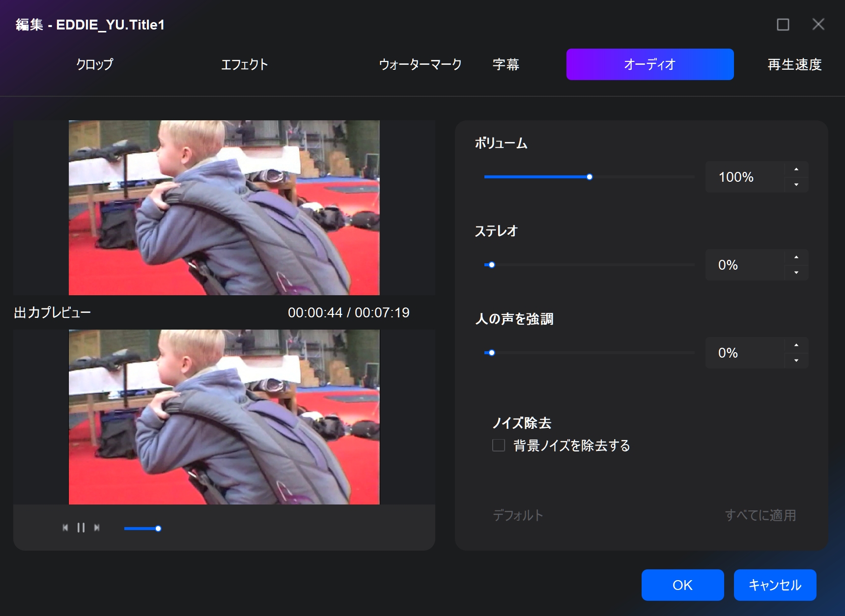Skip to the next frame
The width and height of the screenshot is (845, 616).
97,528
